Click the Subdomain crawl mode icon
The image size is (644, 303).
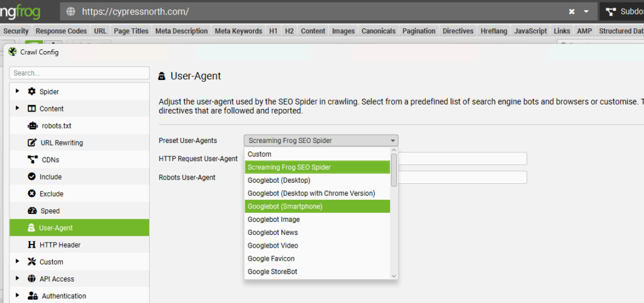[x=611, y=11]
